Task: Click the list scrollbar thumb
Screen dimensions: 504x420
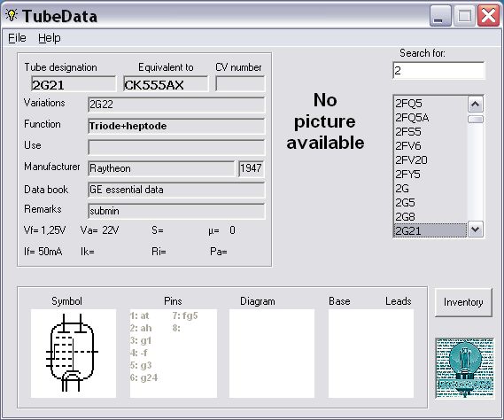Action: pyautogui.click(x=476, y=120)
